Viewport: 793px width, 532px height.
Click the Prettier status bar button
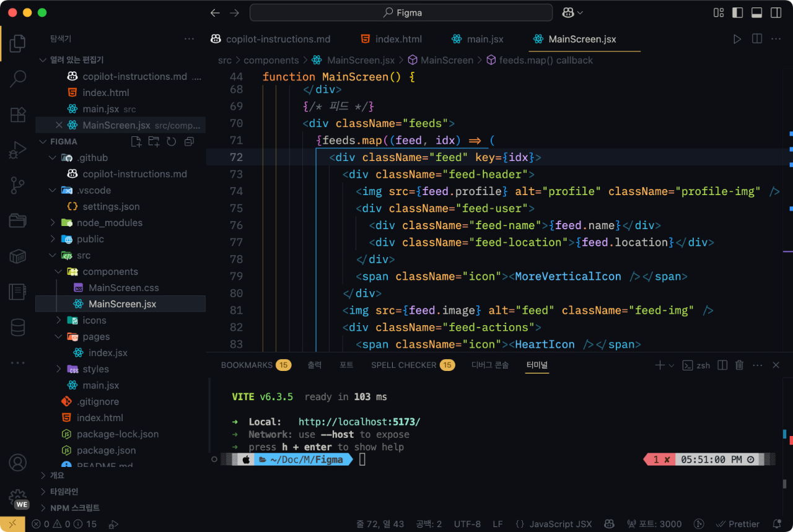click(x=737, y=524)
